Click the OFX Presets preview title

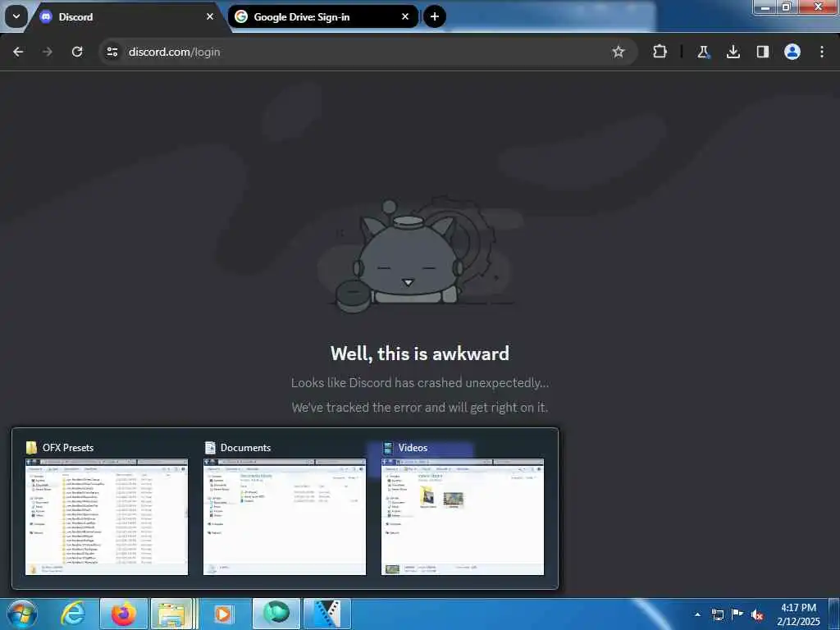[68, 447]
